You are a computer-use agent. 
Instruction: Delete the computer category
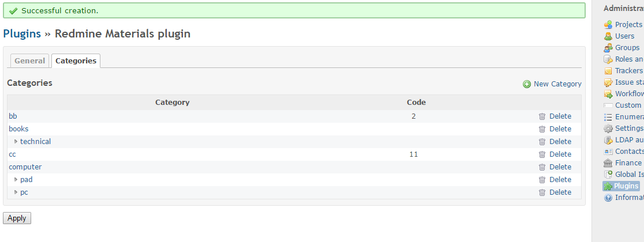pos(555,167)
